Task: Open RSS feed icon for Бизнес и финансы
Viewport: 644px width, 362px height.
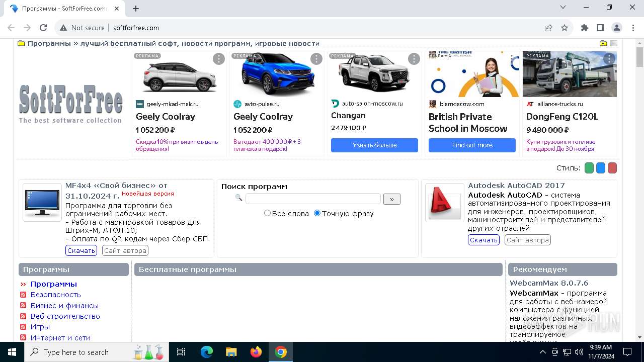Action: pos(23,306)
